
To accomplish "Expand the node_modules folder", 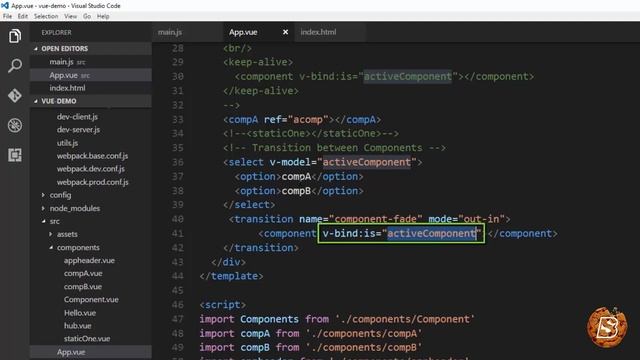I will pyautogui.click(x=91, y=208).
